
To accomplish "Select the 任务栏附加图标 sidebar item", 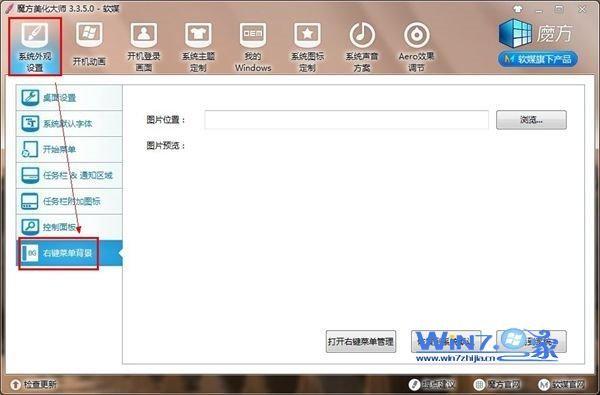I will [x=69, y=201].
